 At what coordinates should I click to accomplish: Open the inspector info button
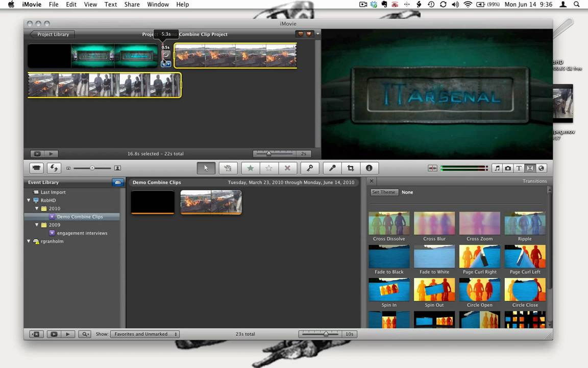[x=369, y=168]
